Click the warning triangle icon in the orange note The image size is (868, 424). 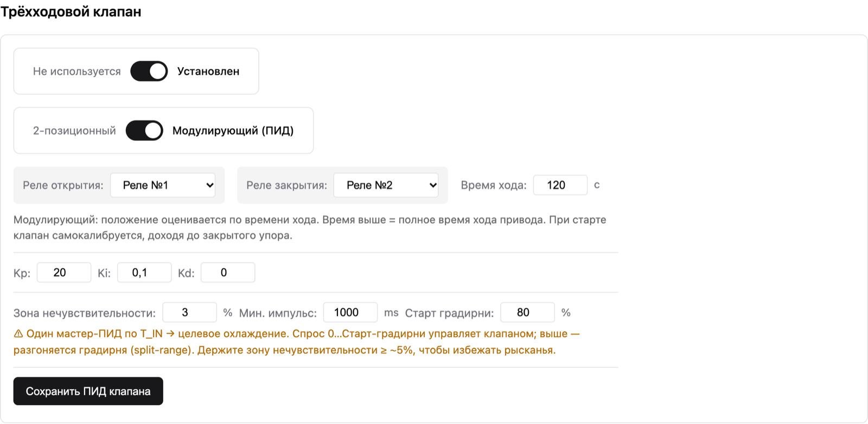(x=18, y=333)
